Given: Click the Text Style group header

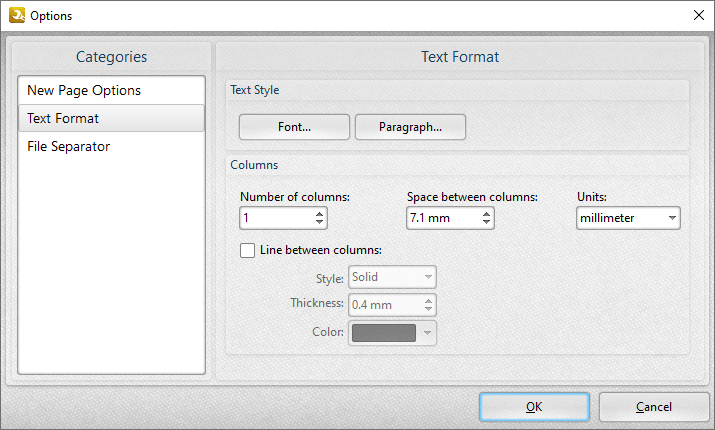Looking at the screenshot, I should point(254,90).
